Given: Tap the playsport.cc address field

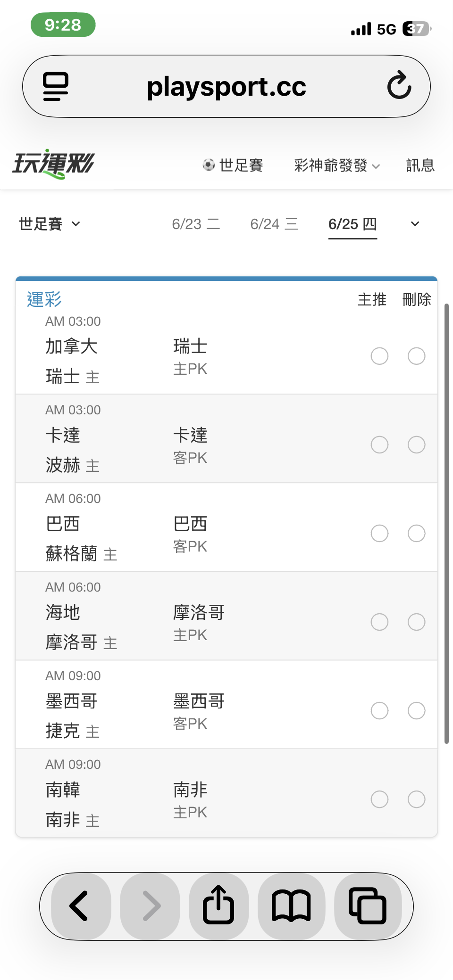Looking at the screenshot, I should (x=226, y=86).
